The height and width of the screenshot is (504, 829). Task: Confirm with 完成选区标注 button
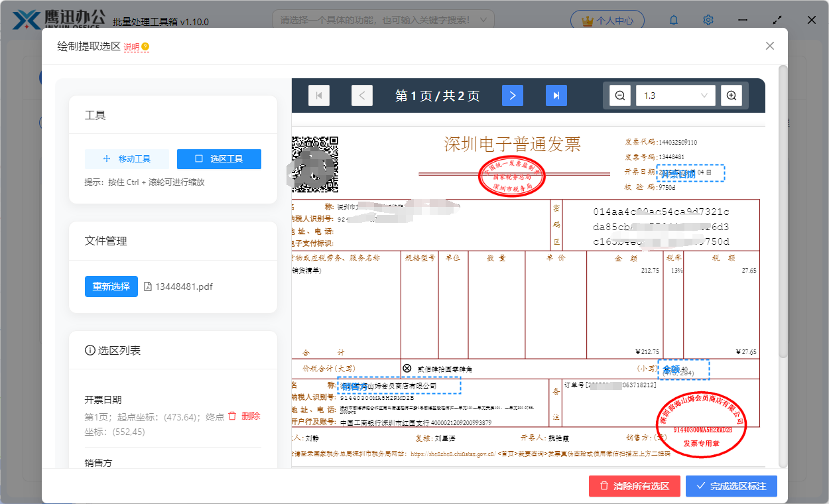click(x=732, y=486)
